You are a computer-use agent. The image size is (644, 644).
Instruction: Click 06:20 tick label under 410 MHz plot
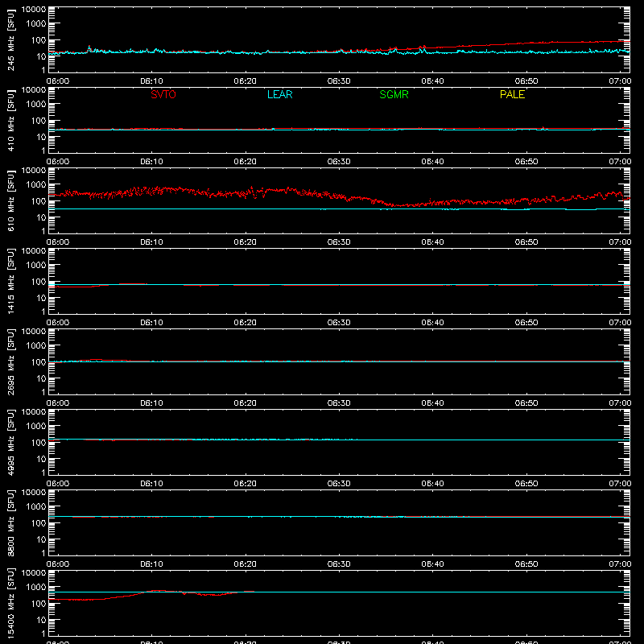246,162
